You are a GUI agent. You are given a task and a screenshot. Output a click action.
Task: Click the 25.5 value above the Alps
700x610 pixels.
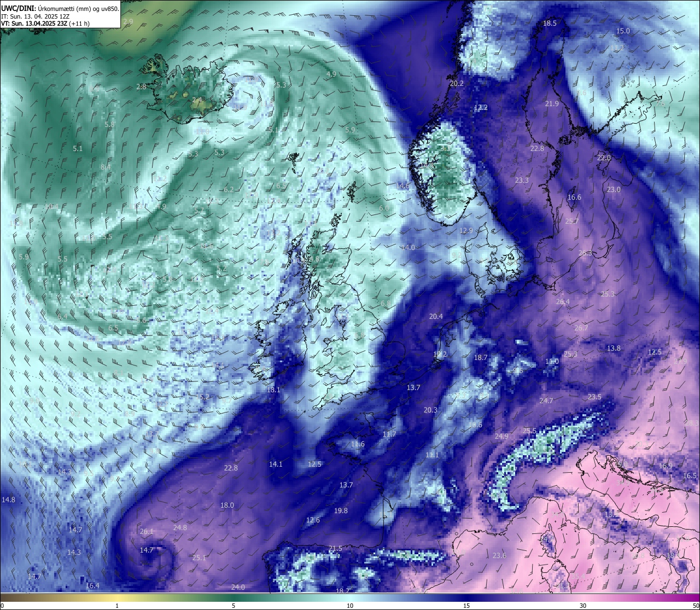(x=529, y=431)
